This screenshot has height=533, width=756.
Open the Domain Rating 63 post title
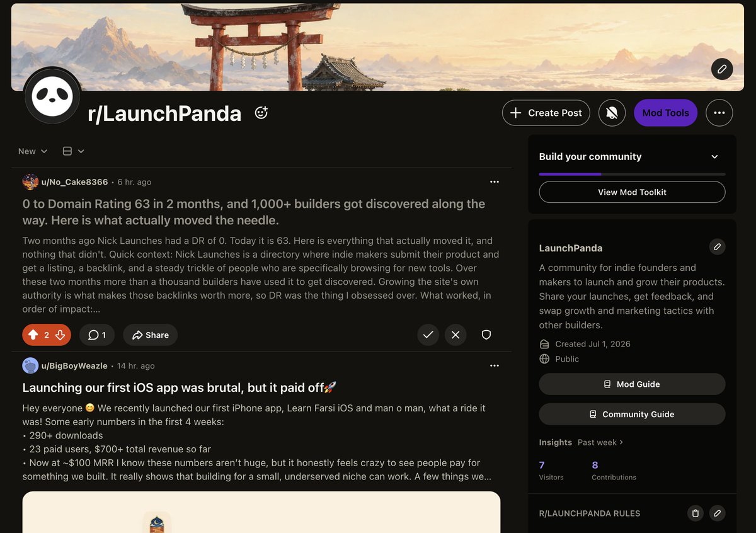click(254, 212)
